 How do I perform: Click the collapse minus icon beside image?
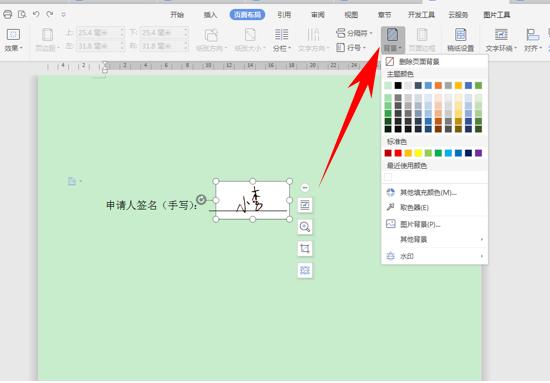coord(305,188)
